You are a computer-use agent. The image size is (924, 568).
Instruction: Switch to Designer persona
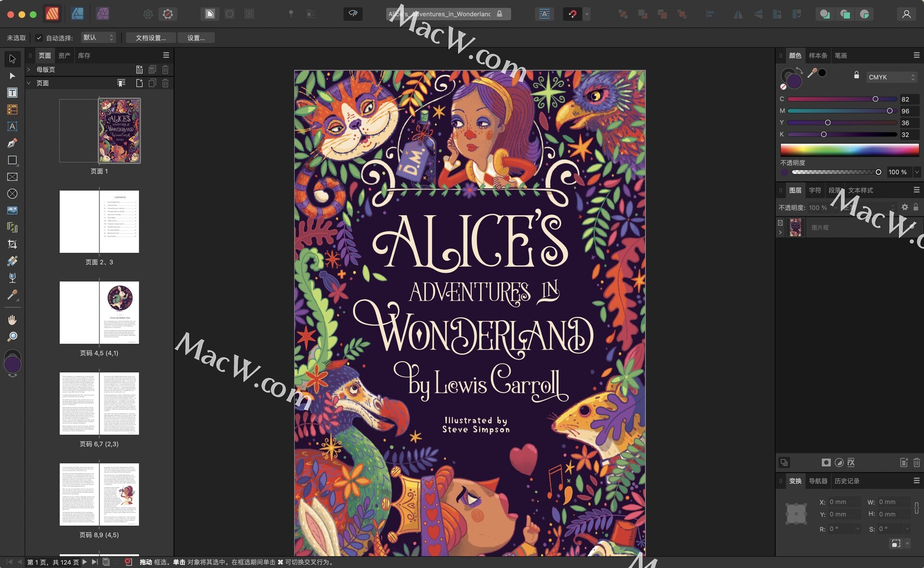tap(77, 14)
